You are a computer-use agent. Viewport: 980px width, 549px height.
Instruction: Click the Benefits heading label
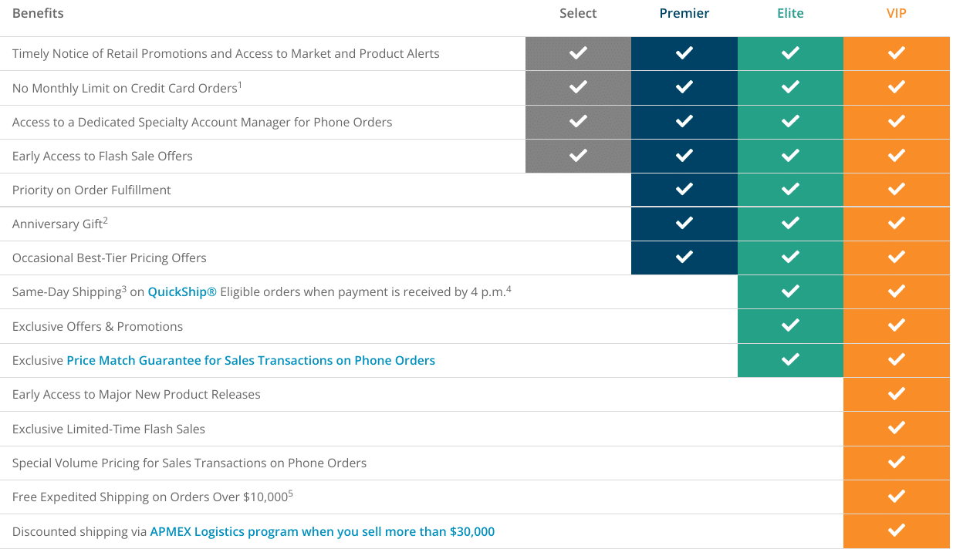[x=37, y=13]
